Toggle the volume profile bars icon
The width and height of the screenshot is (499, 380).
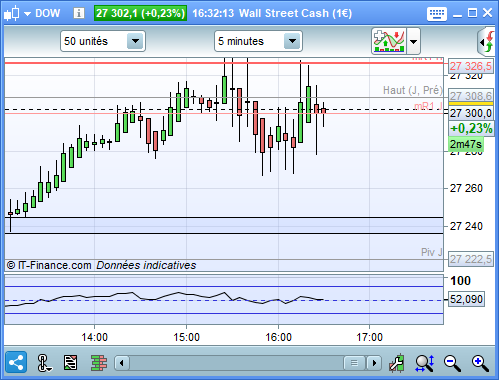tap(99, 363)
